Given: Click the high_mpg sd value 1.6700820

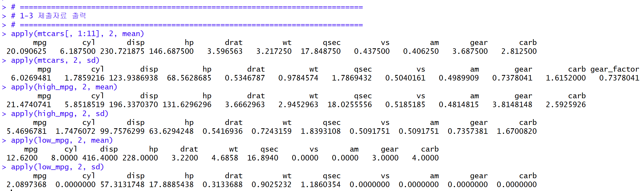Looking at the screenshot, I should pos(517,131).
